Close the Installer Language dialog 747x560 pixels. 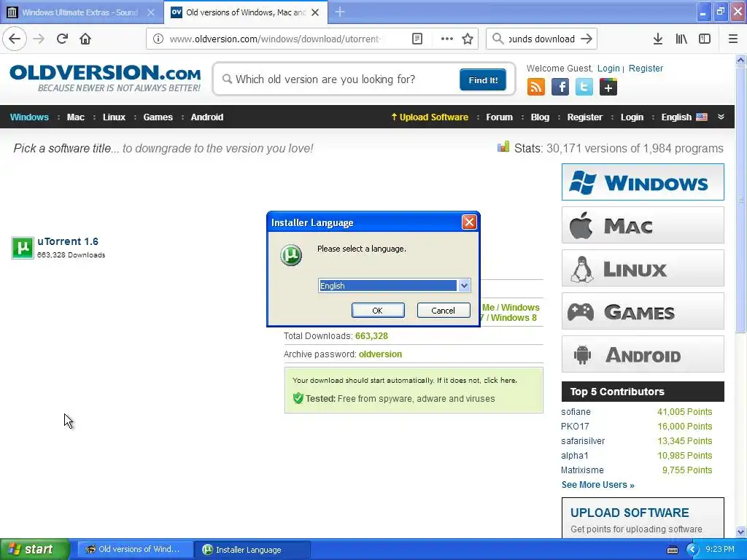pyautogui.click(x=469, y=222)
